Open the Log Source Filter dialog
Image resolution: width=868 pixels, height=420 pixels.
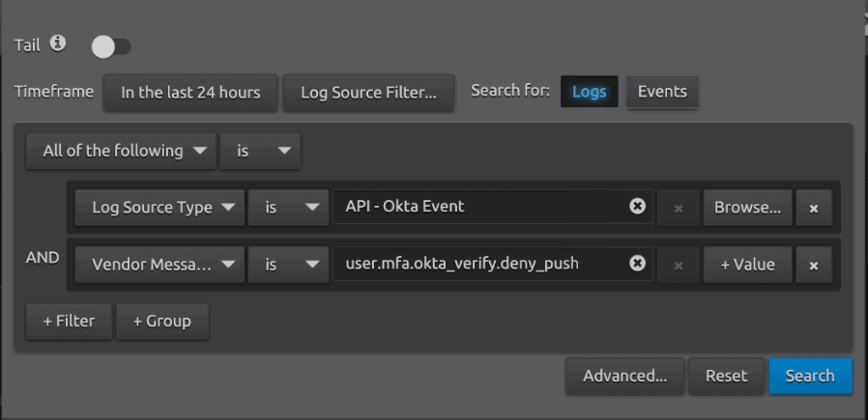369,92
